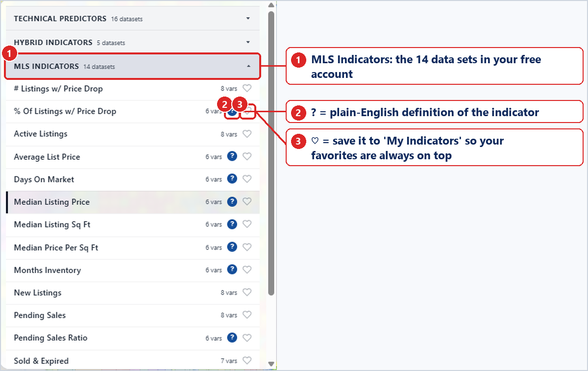Click the scrollbar down arrow
This screenshot has width=588, height=371.
pyautogui.click(x=271, y=364)
